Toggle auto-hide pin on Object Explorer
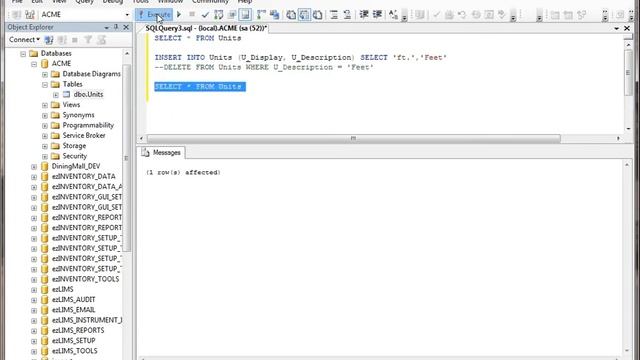This screenshot has width=640, height=360. click(x=116, y=27)
